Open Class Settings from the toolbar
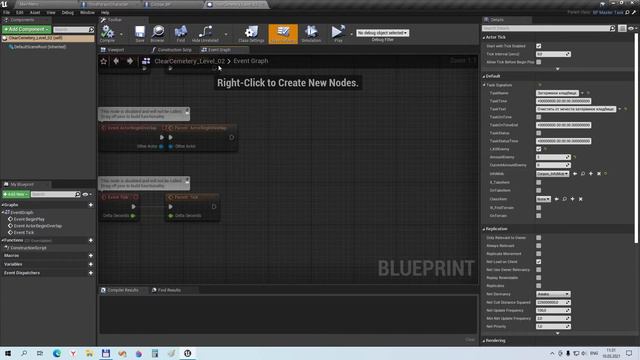 tap(251, 33)
